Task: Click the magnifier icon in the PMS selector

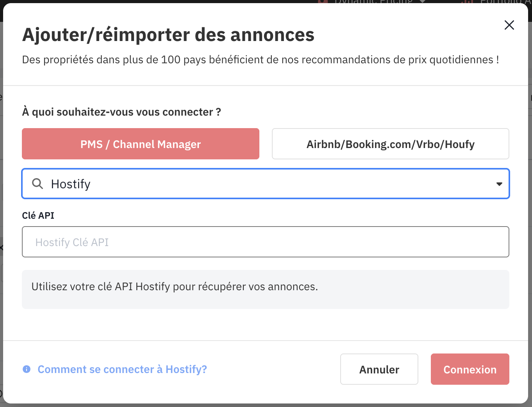Action: pyautogui.click(x=37, y=184)
